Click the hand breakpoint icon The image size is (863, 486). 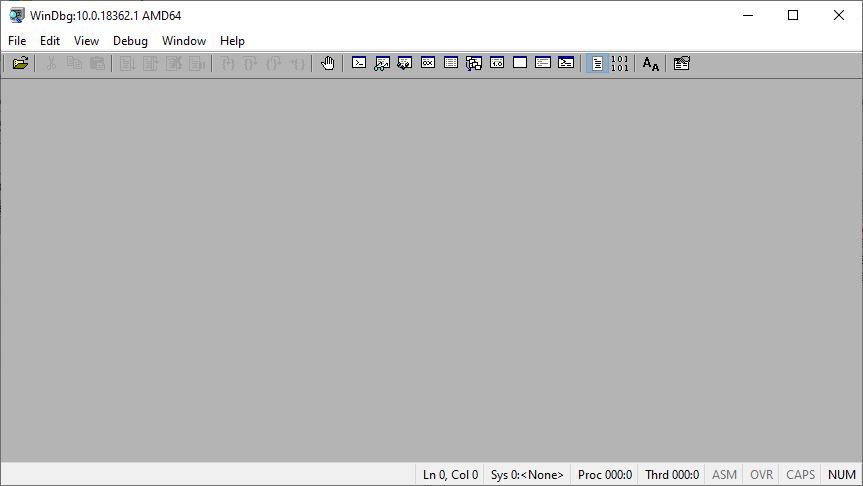[327, 63]
